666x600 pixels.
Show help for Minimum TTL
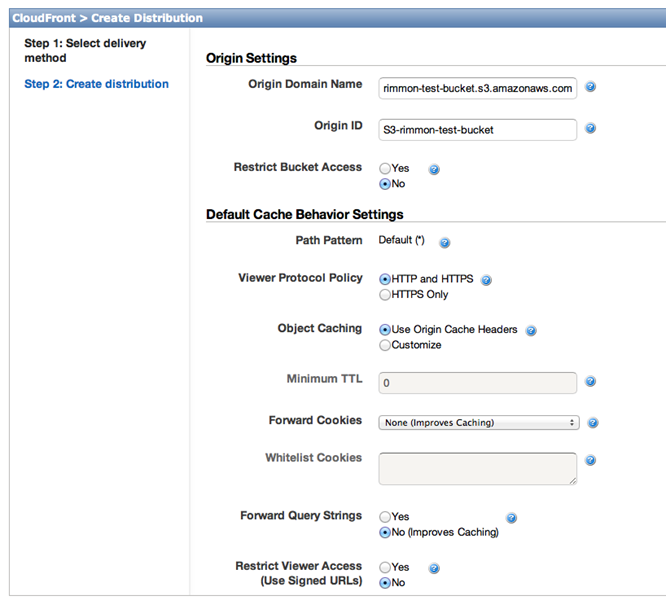(590, 381)
